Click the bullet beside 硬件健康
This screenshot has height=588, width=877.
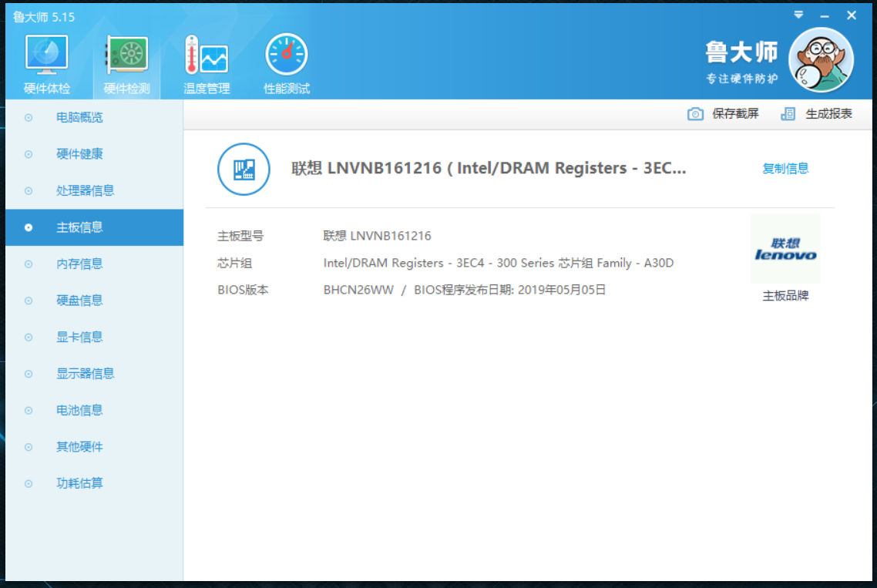click(29, 154)
